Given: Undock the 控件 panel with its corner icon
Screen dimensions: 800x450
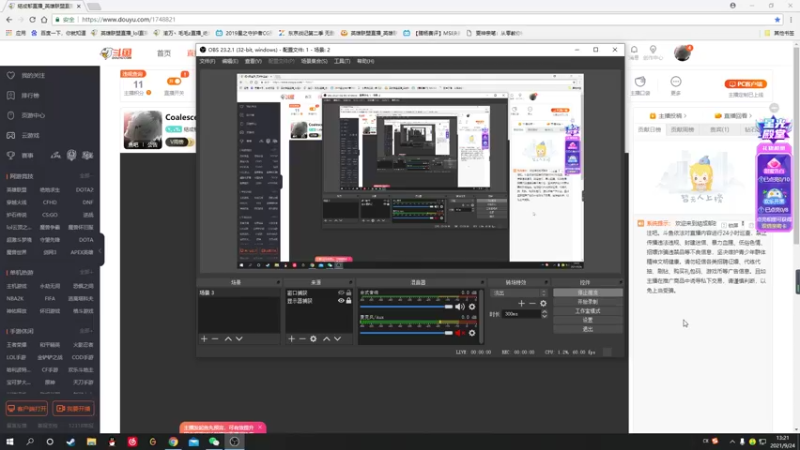Looking at the screenshot, I should (x=620, y=282).
